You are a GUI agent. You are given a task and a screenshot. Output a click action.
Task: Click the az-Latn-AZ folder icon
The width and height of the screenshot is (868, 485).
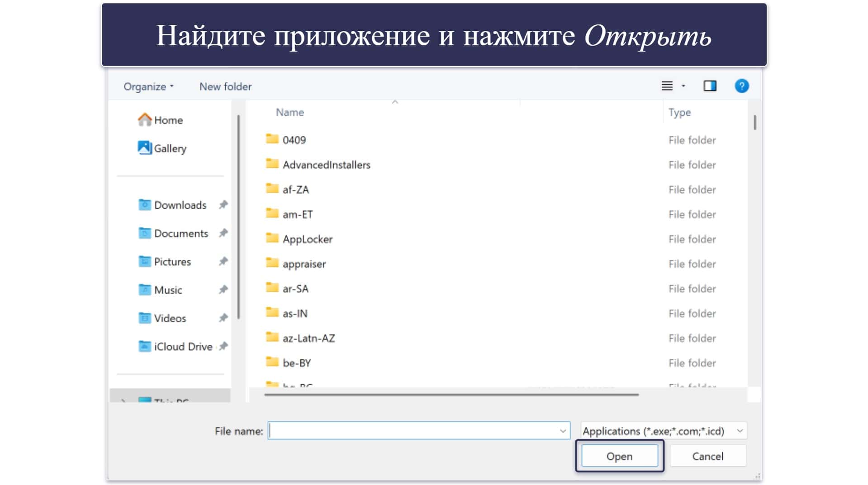tap(272, 337)
